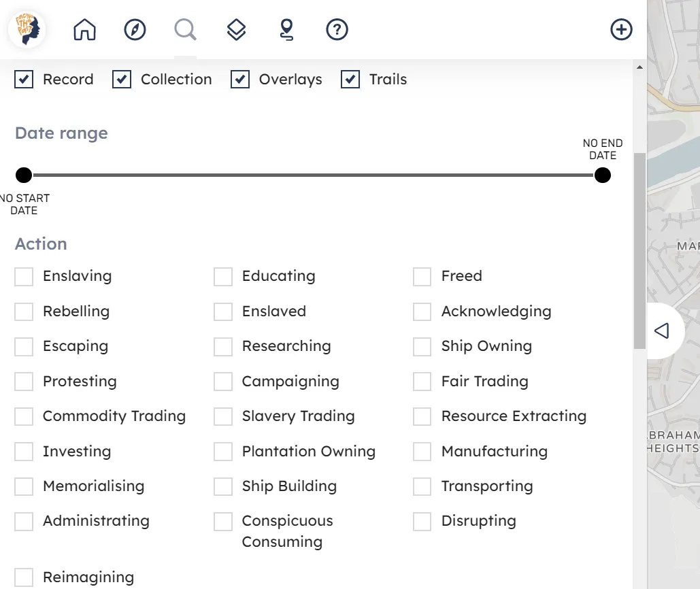Open the home icon
This screenshot has width=700, height=589.
(x=85, y=30)
